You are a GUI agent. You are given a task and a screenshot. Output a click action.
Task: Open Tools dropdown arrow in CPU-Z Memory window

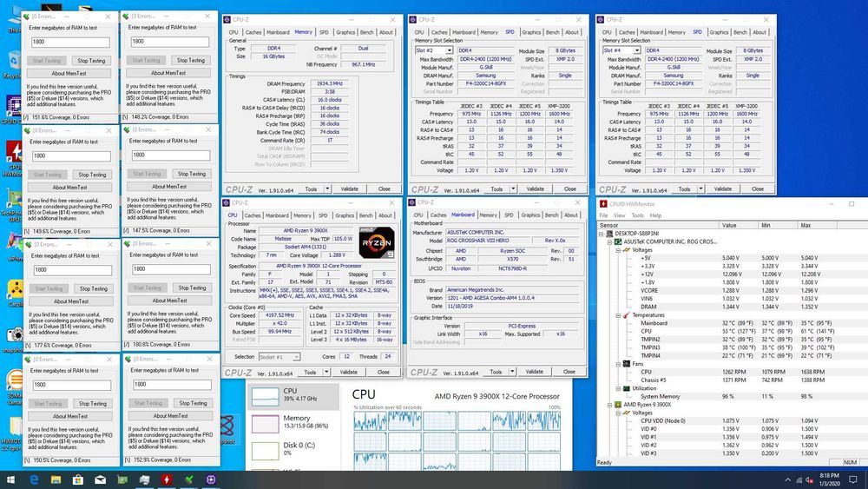click(x=327, y=188)
